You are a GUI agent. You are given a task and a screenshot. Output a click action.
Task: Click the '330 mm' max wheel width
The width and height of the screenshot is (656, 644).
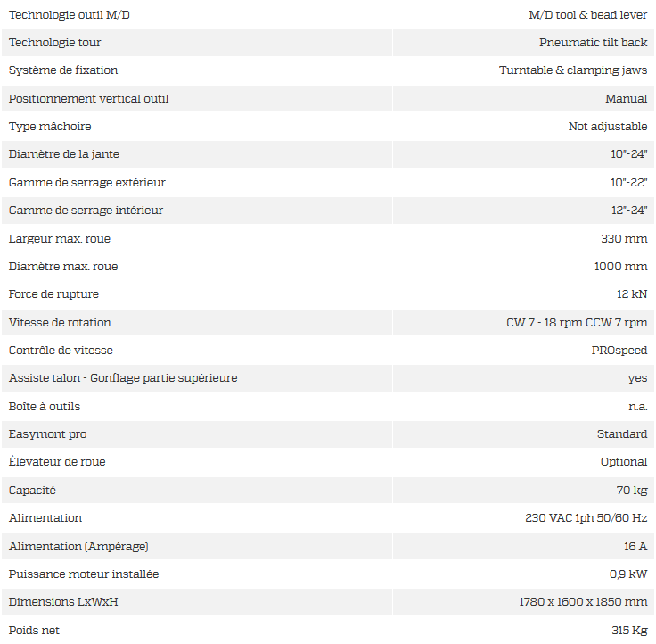pos(624,239)
